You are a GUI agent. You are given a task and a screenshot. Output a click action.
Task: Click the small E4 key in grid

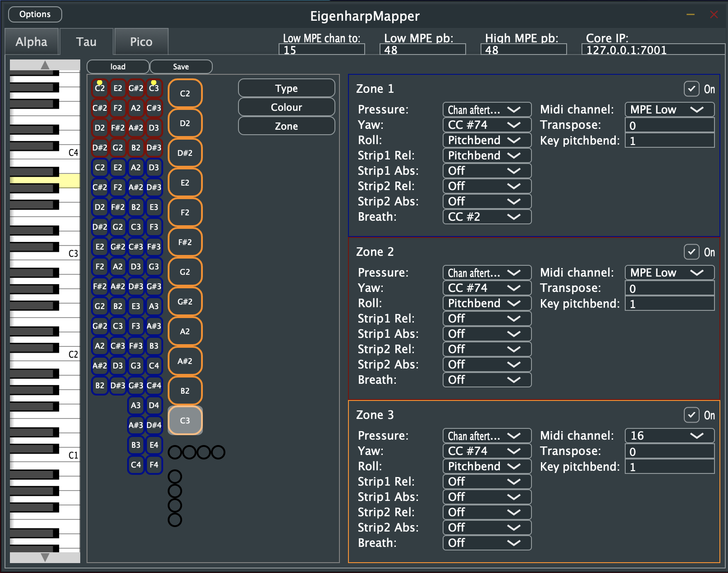(154, 445)
